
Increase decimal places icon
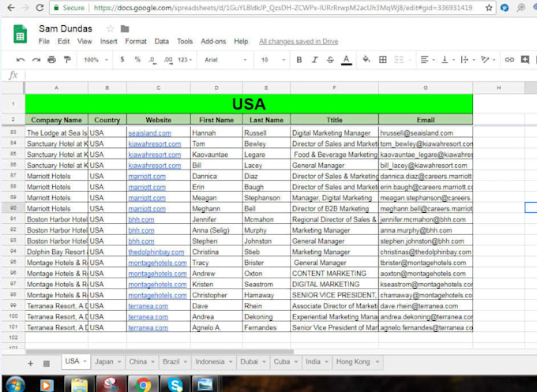[167, 60]
